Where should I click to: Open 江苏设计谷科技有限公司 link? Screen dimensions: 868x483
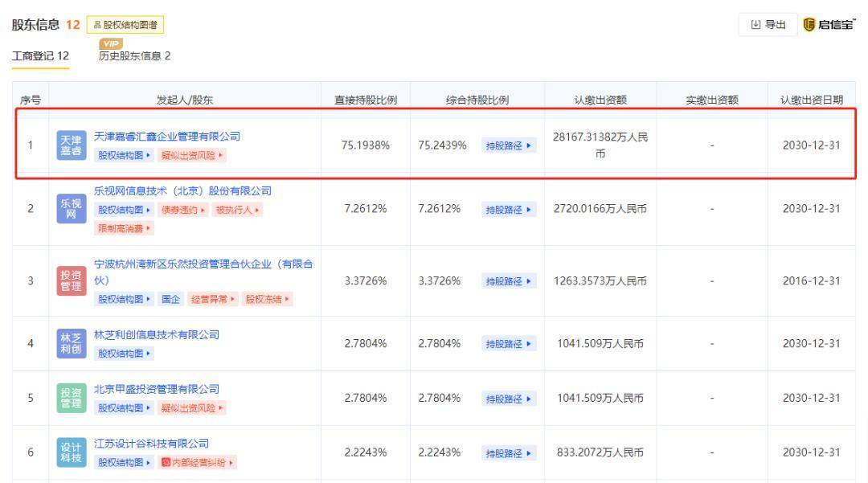(152, 444)
